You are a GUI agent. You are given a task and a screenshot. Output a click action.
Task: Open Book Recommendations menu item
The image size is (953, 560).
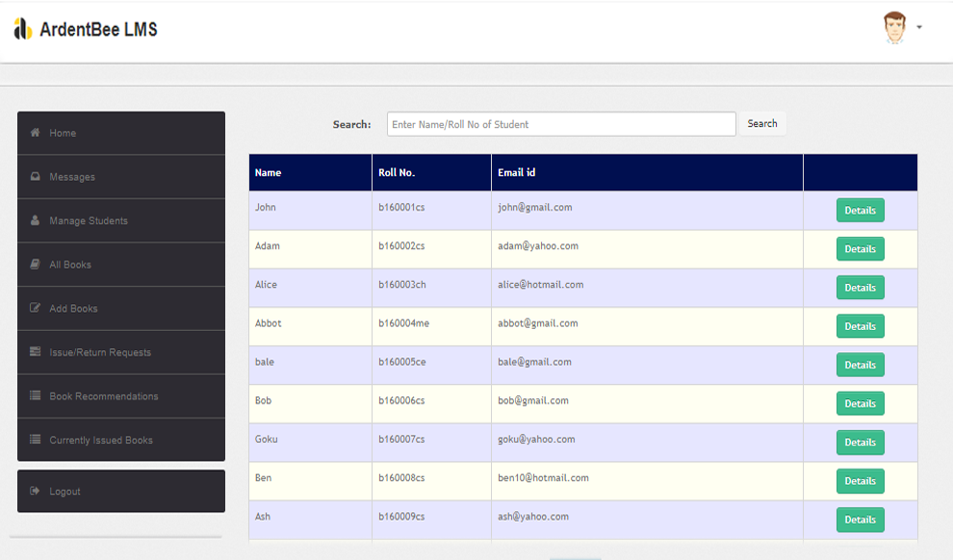[103, 396]
